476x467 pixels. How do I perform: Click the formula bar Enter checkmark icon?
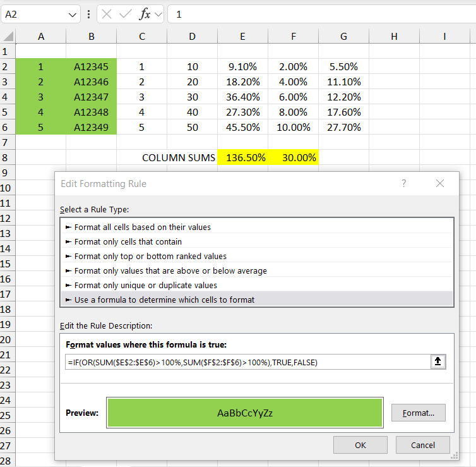pyautogui.click(x=126, y=14)
